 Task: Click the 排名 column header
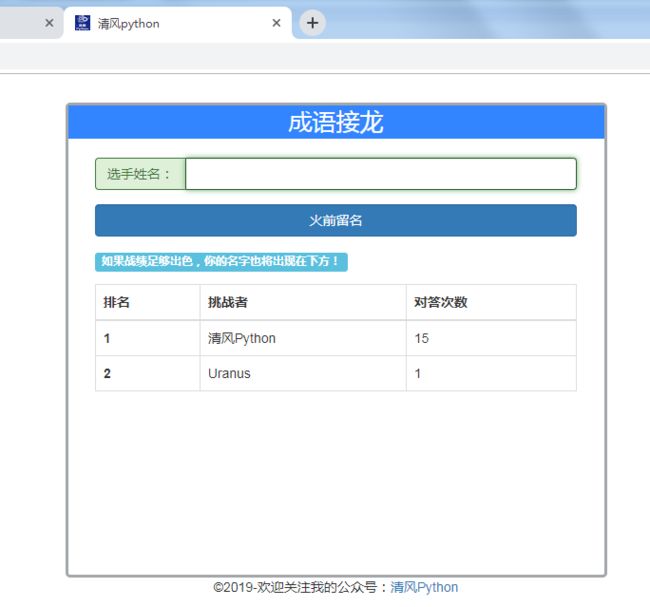pos(148,302)
